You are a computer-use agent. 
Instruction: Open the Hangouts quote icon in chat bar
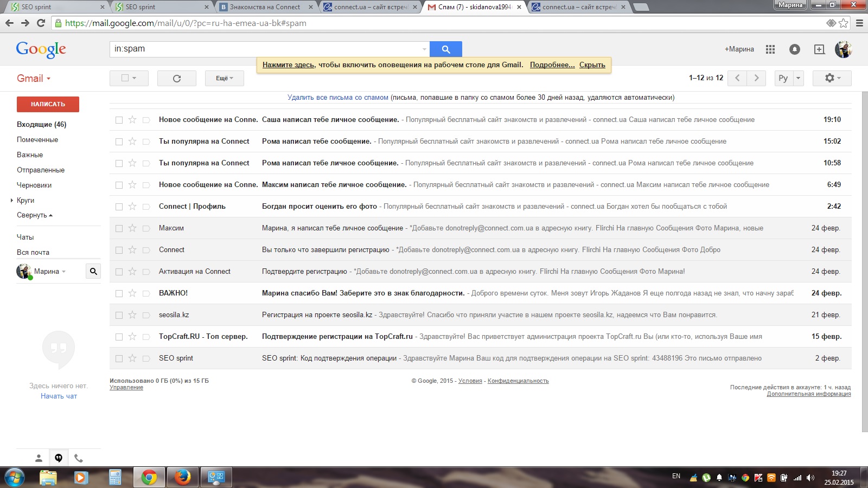59,458
